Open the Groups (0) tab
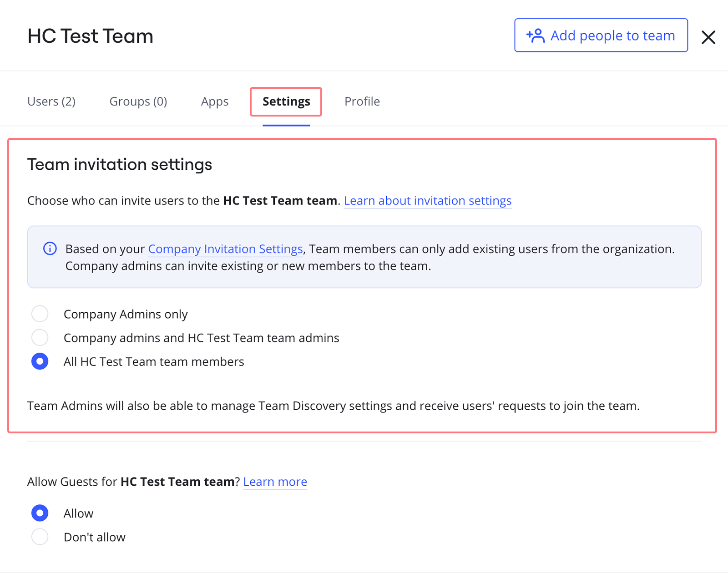 click(138, 102)
